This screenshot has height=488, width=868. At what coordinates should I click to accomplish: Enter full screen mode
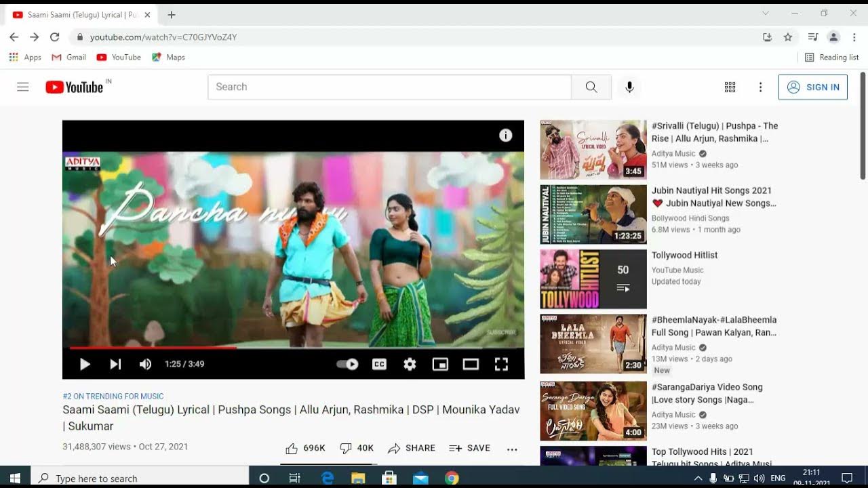point(501,364)
